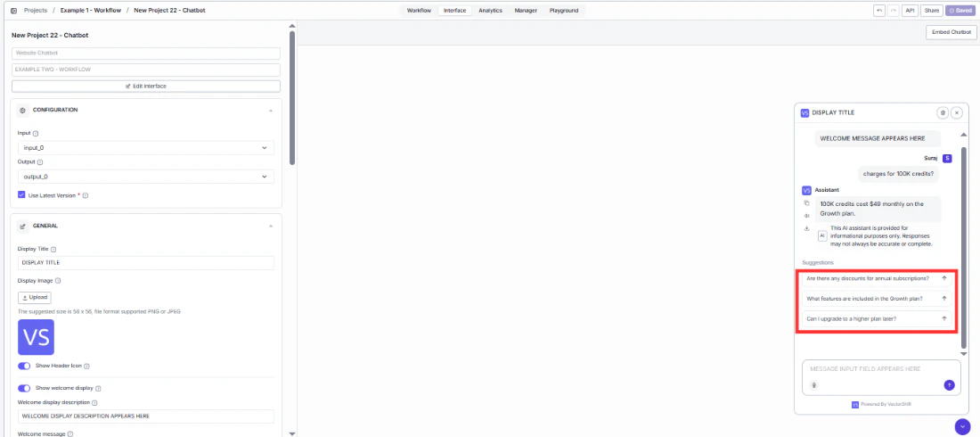Click the Share button

931,11
